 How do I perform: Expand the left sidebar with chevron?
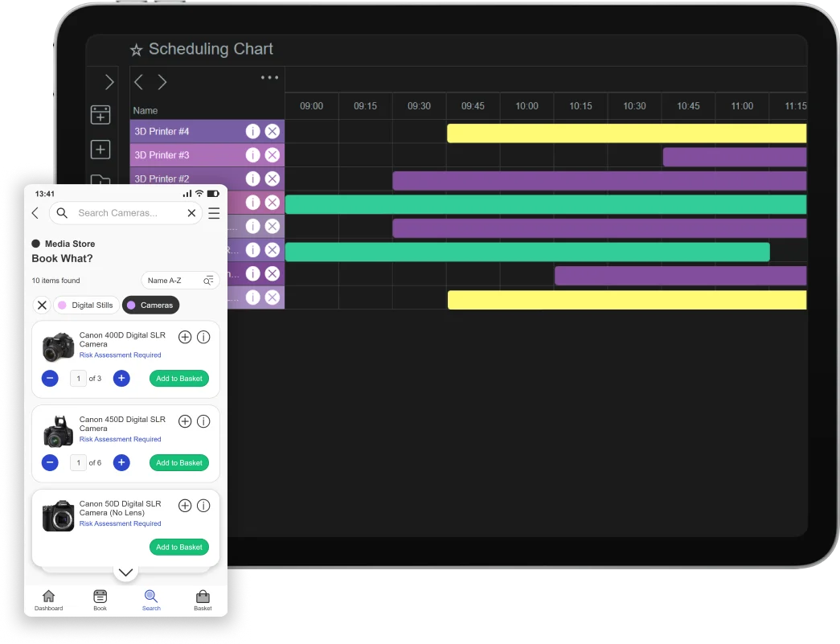pos(109,82)
